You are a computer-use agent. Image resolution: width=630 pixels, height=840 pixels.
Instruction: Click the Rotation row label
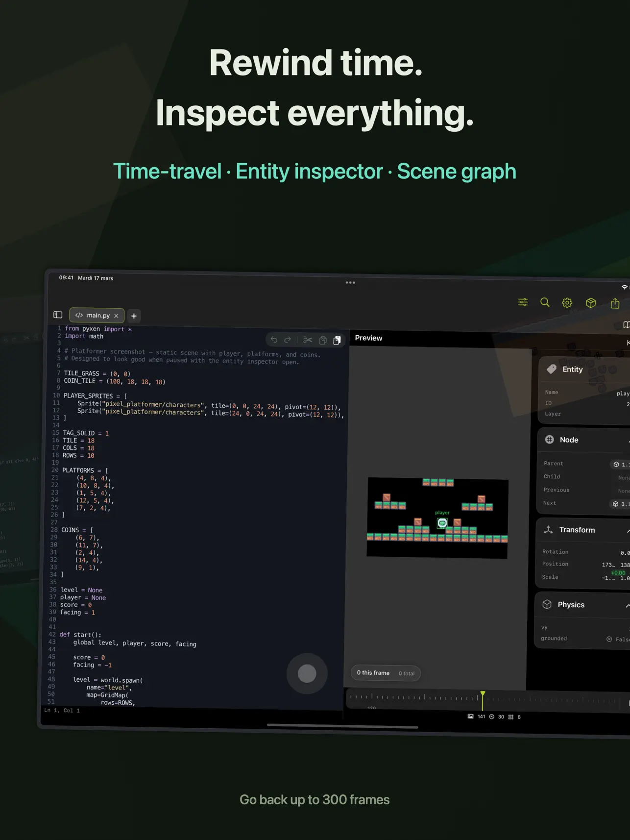click(x=556, y=552)
